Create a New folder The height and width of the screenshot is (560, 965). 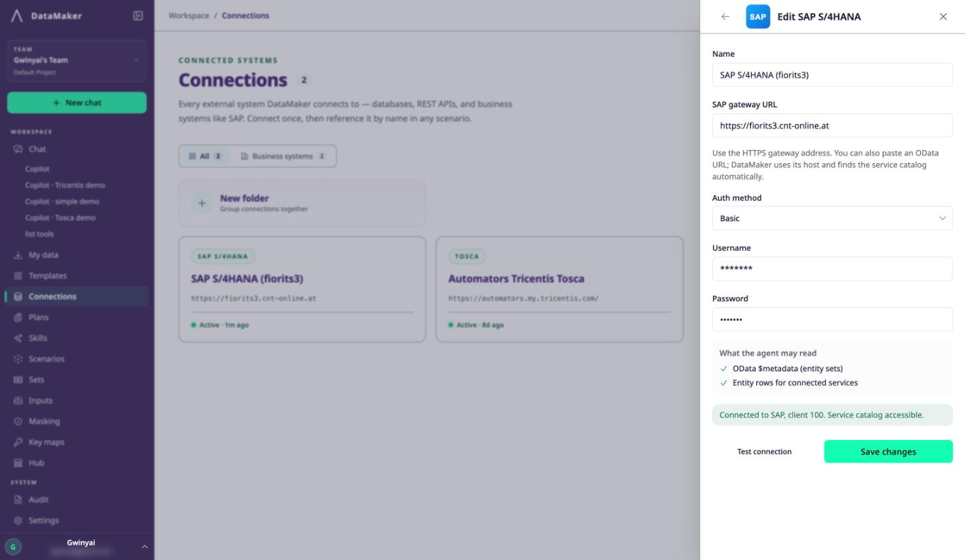pos(302,203)
